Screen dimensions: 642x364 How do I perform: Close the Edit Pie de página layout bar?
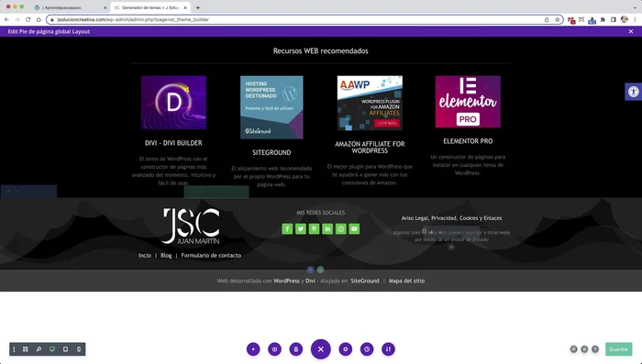pyautogui.click(x=631, y=31)
